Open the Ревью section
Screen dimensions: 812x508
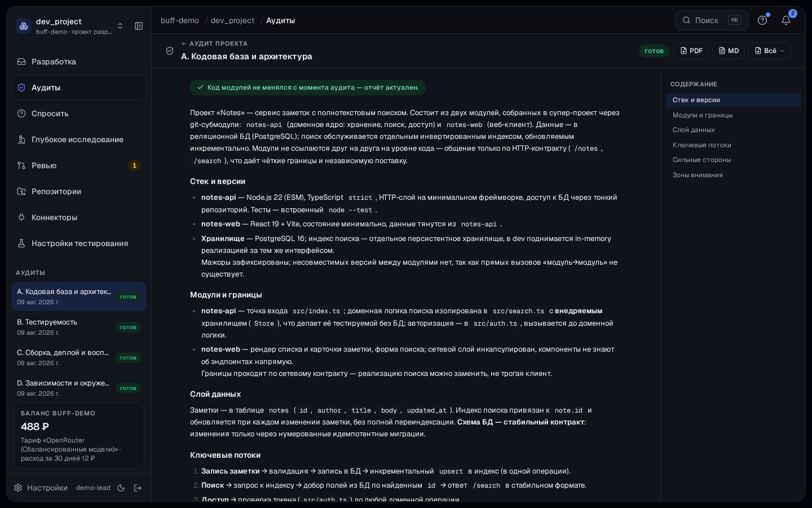79,165
